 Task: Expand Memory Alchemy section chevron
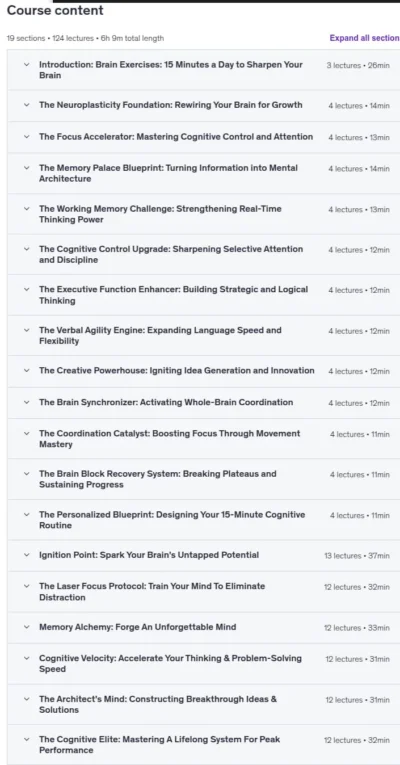pyautogui.click(x=27, y=627)
